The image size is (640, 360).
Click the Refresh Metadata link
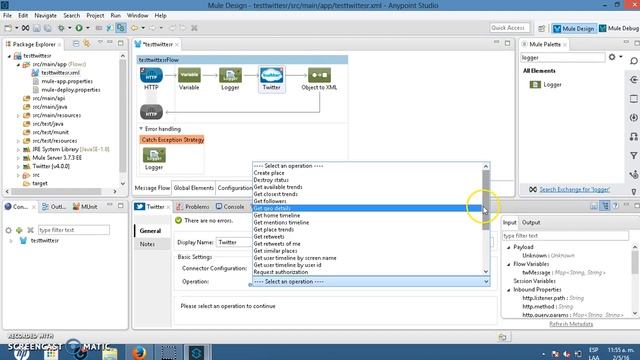point(571,324)
